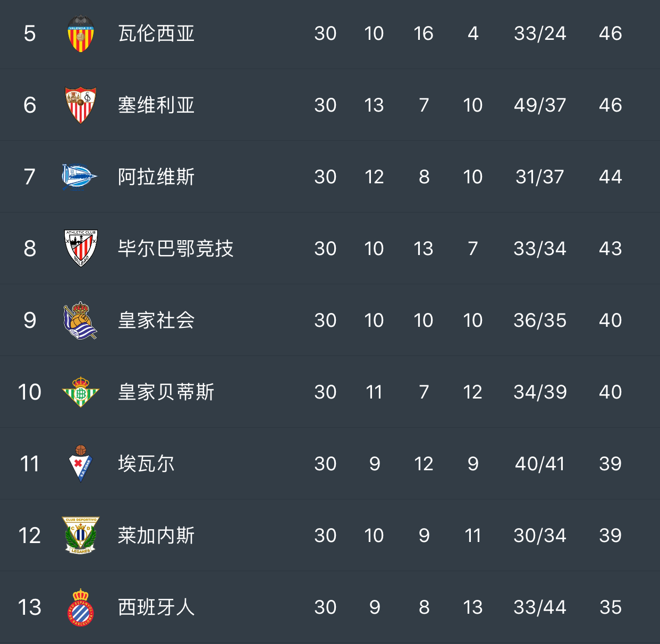Open the 西班牙人 team page
Screen dimensions: 660x644
(x=156, y=607)
